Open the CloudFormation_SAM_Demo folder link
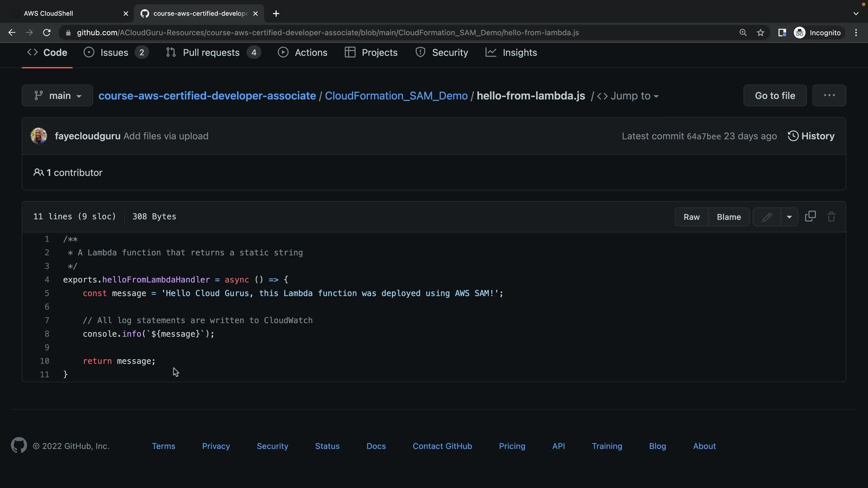The height and width of the screenshot is (488, 868). coord(396,96)
